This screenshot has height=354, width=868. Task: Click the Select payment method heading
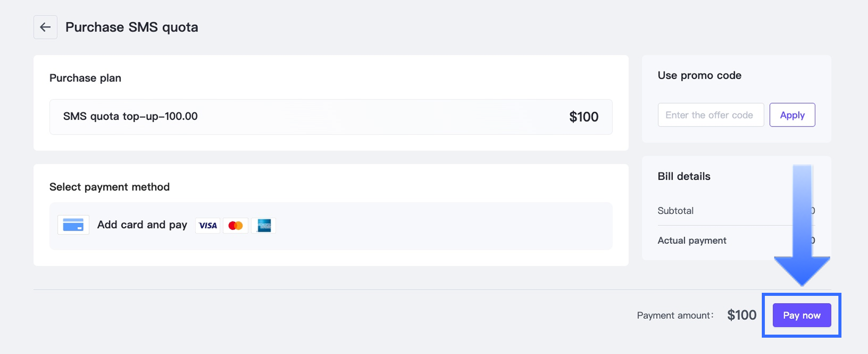(109, 187)
